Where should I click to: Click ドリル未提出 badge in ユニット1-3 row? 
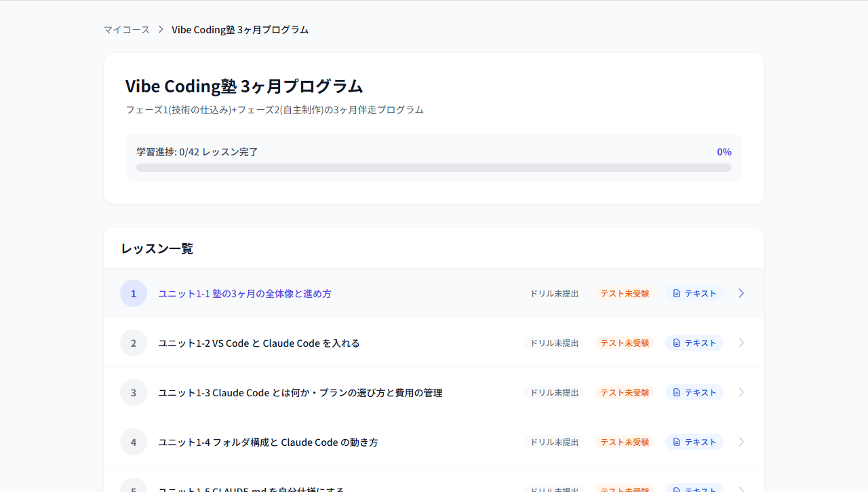coord(554,392)
